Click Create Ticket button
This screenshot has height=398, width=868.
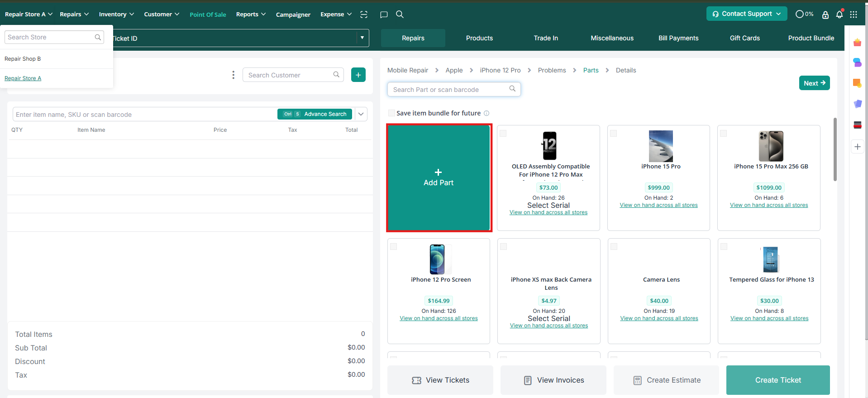pos(778,380)
